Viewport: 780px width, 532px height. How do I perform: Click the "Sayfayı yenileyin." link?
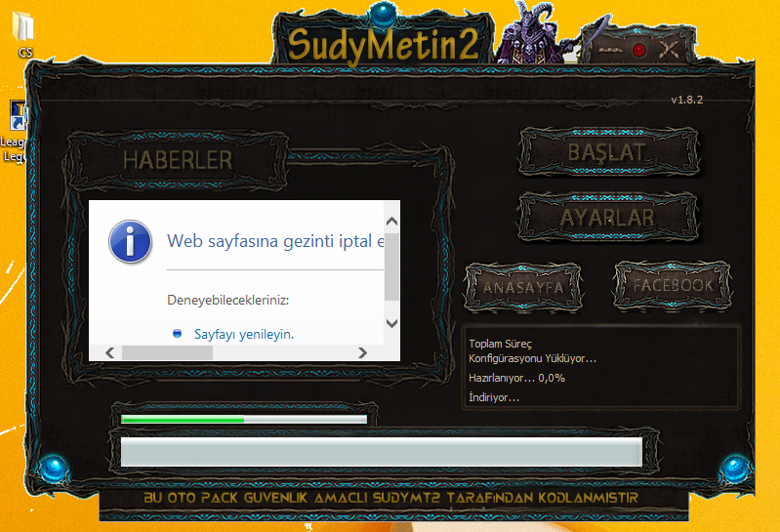(x=244, y=334)
